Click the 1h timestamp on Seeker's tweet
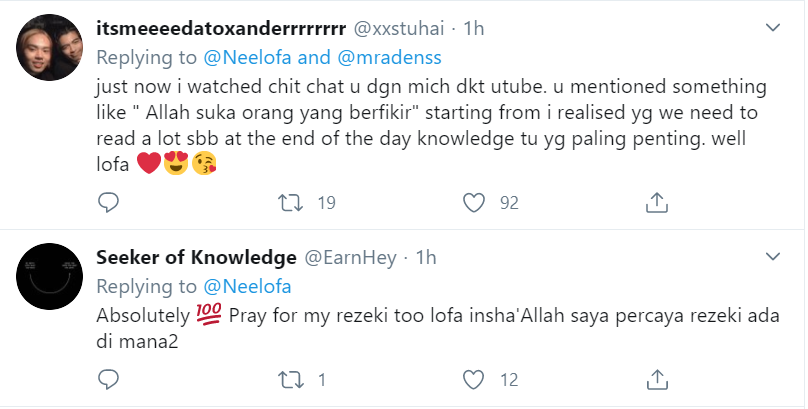This screenshot has width=808, height=409. 426,258
